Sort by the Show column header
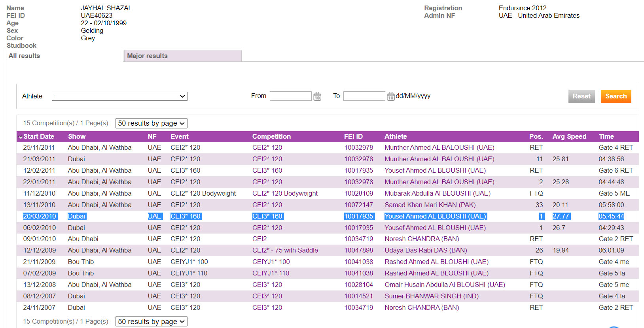This screenshot has height=328, width=644. click(77, 136)
